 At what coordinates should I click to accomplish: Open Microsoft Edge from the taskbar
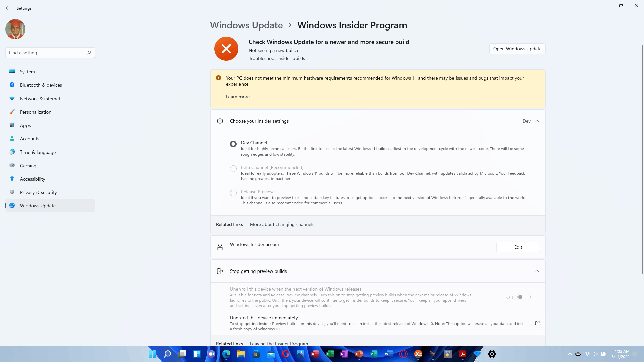226,354
